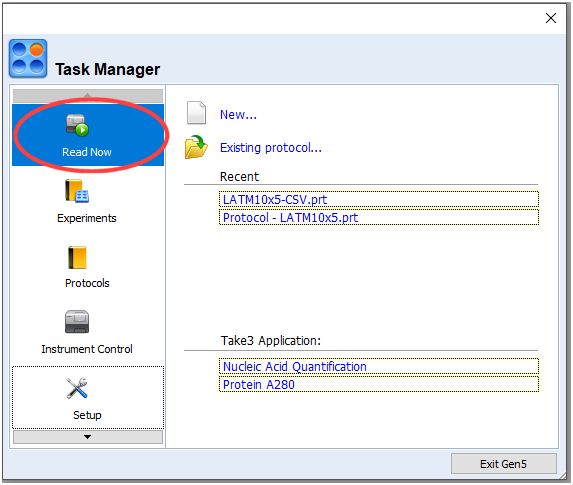
Task: Click the Gen5 Task Manager logo icon
Action: pos(28,58)
